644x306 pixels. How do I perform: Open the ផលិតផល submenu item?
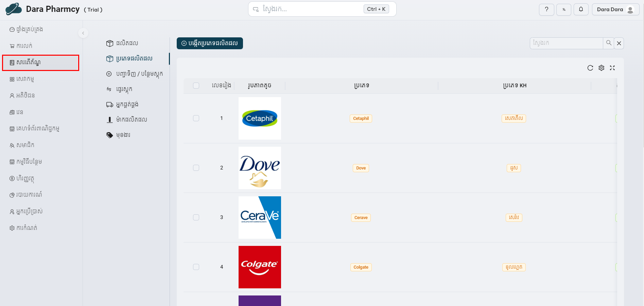click(127, 43)
